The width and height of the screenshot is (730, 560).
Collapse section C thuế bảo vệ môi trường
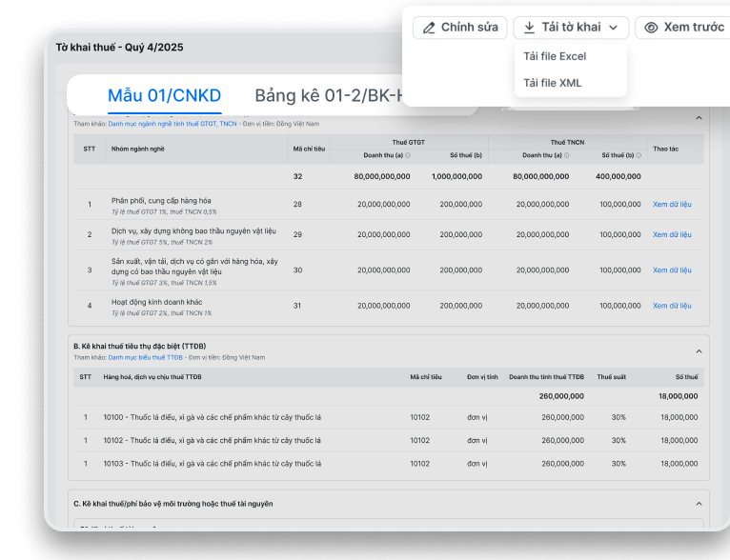(698, 503)
